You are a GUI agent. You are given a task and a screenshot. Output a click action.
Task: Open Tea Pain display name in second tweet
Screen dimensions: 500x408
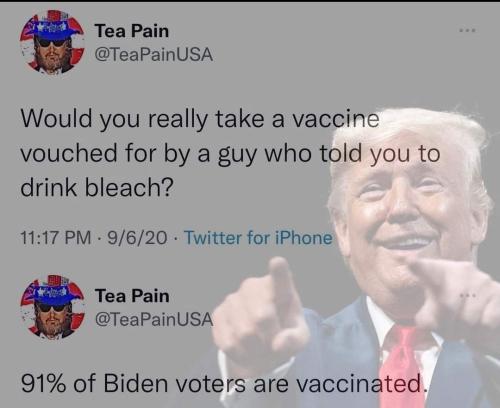[132, 296]
